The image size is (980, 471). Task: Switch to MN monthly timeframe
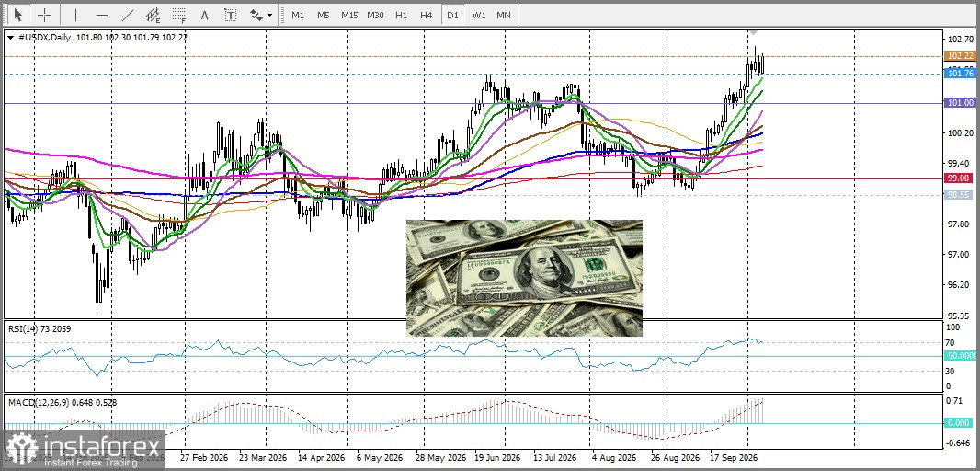[x=503, y=15]
